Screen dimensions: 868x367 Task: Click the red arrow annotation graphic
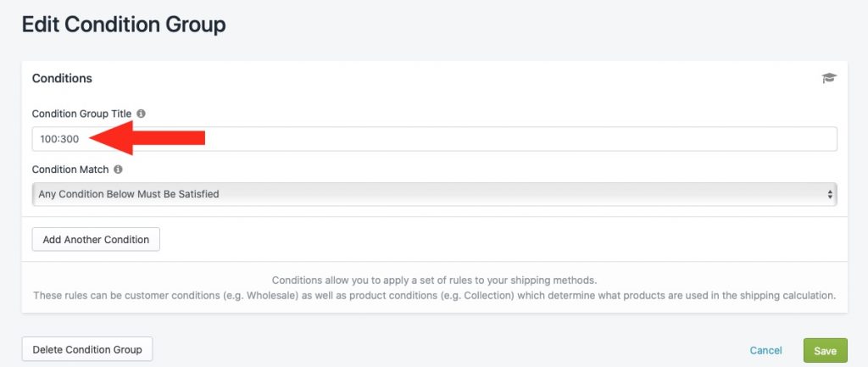tap(147, 138)
